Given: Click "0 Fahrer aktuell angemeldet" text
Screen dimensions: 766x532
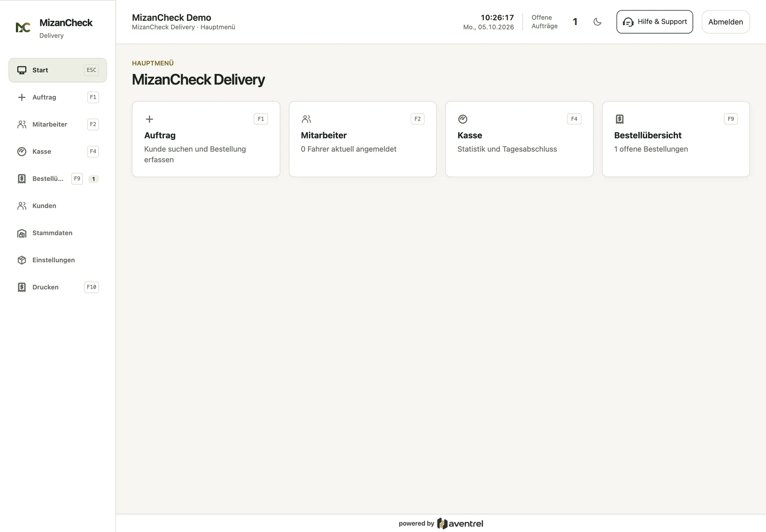Looking at the screenshot, I should coord(349,149).
